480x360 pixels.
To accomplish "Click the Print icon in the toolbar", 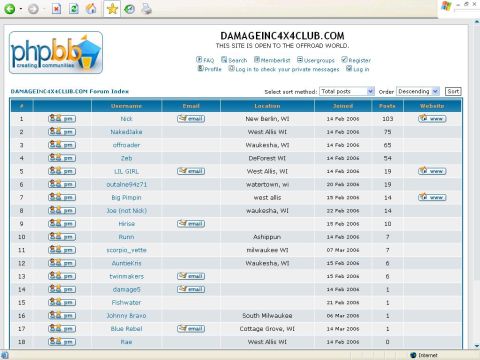I will (146, 9).
